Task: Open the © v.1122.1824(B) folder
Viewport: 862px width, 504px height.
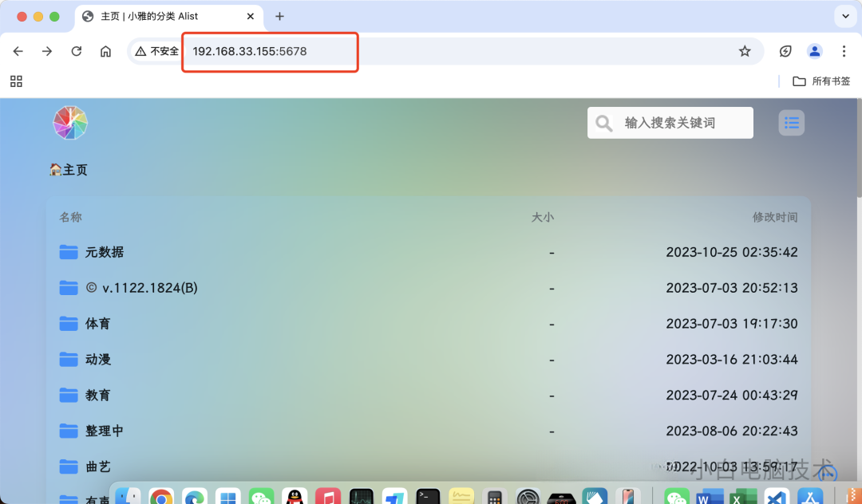Action: (x=141, y=288)
